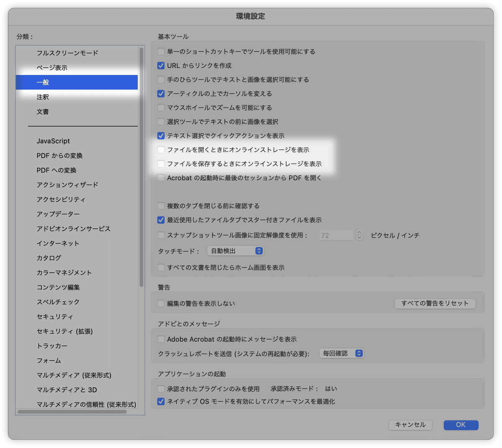The image size is (502, 448).
Task: Uncheck ネイティブ OS モードを有効にして最適化
Action: (161, 402)
